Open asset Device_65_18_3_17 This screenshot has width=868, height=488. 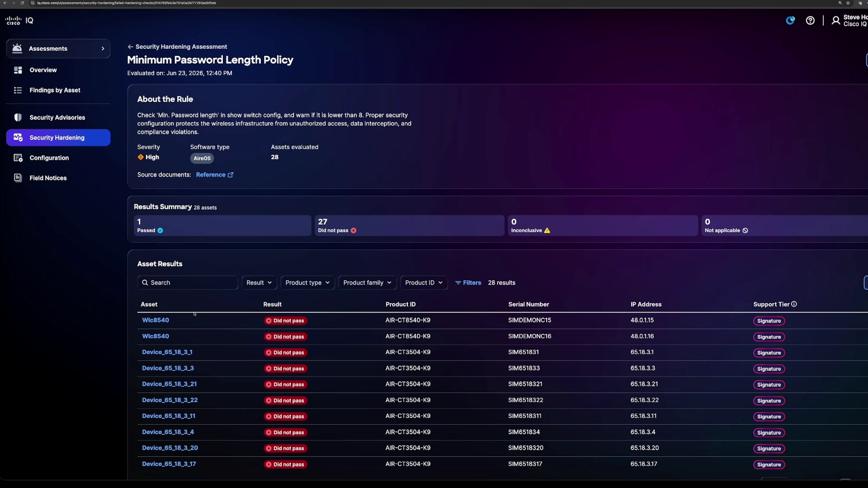pyautogui.click(x=169, y=464)
